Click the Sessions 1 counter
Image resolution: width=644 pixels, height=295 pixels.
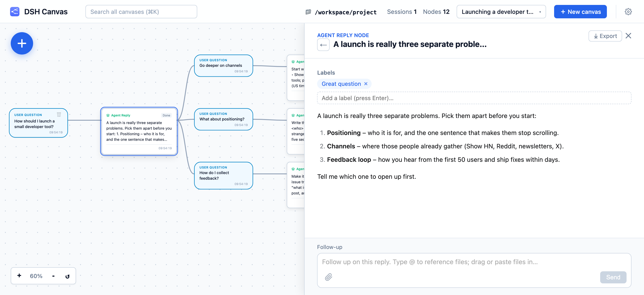tap(402, 12)
